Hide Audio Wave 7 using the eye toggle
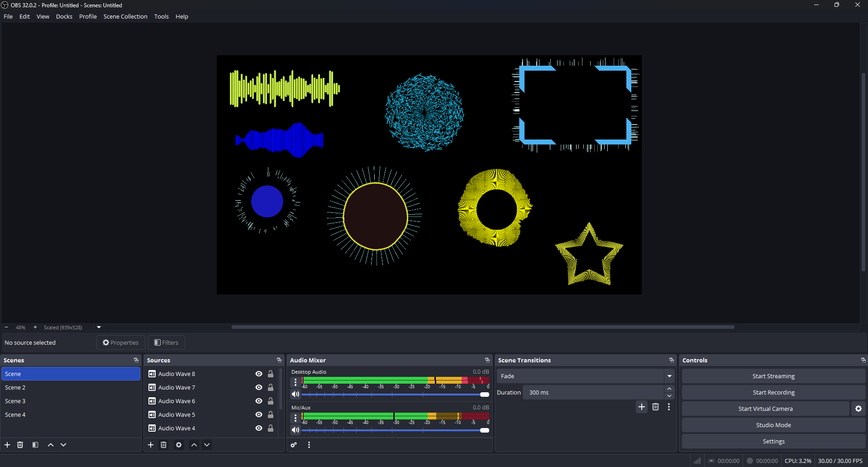 [x=258, y=387]
